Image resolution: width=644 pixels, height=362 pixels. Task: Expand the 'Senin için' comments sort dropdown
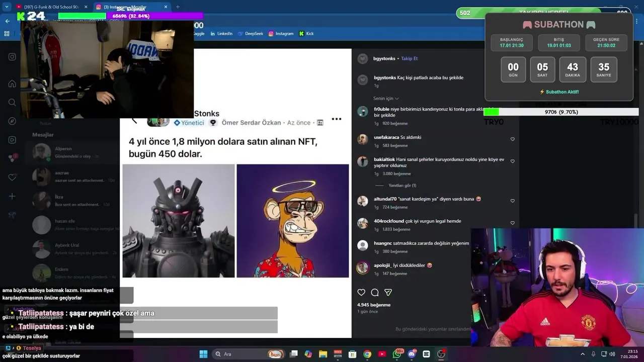(x=386, y=99)
